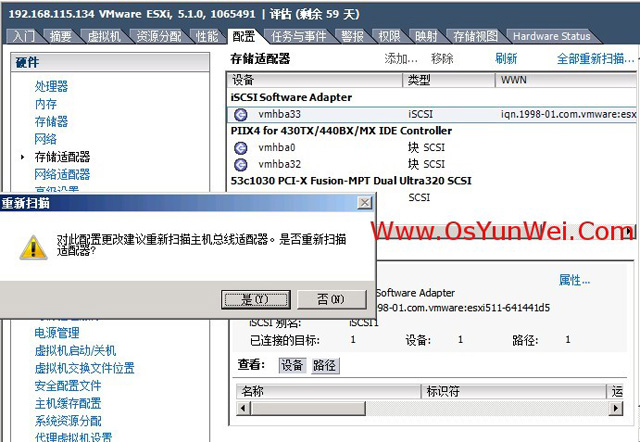Click 53c1030 PCI-X Fusion-MPT group header
The width and height of the screenshot is (640, 442).
pos(351,181)
